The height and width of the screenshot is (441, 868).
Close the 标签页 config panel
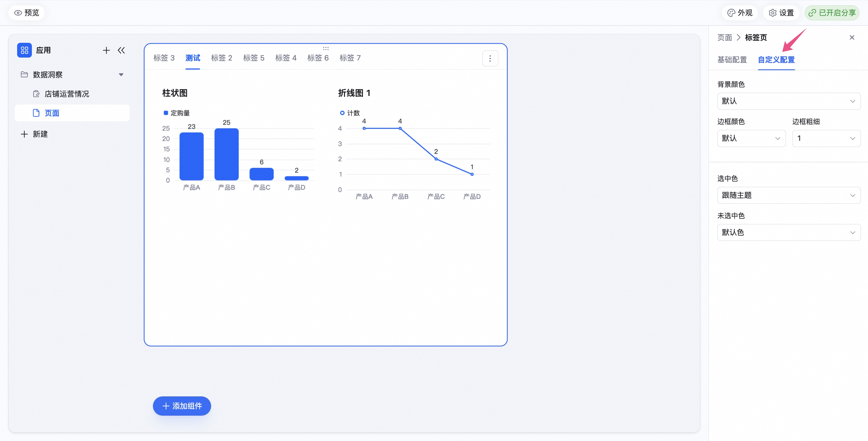point(851,37)
